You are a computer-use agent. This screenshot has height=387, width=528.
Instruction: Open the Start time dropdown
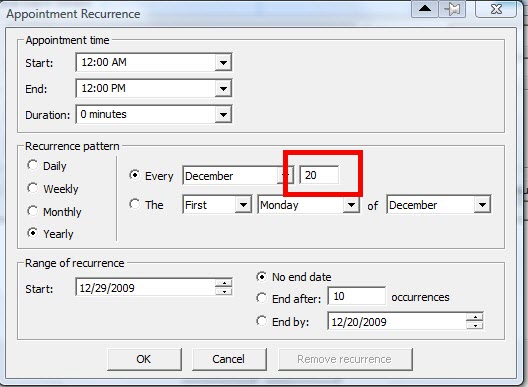click(x=223, y=62)
